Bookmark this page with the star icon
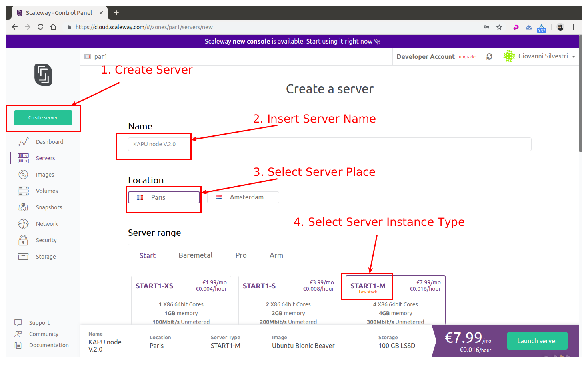Image resolution: width=588 pixels, height=366 pixels. tap(499, 27)
